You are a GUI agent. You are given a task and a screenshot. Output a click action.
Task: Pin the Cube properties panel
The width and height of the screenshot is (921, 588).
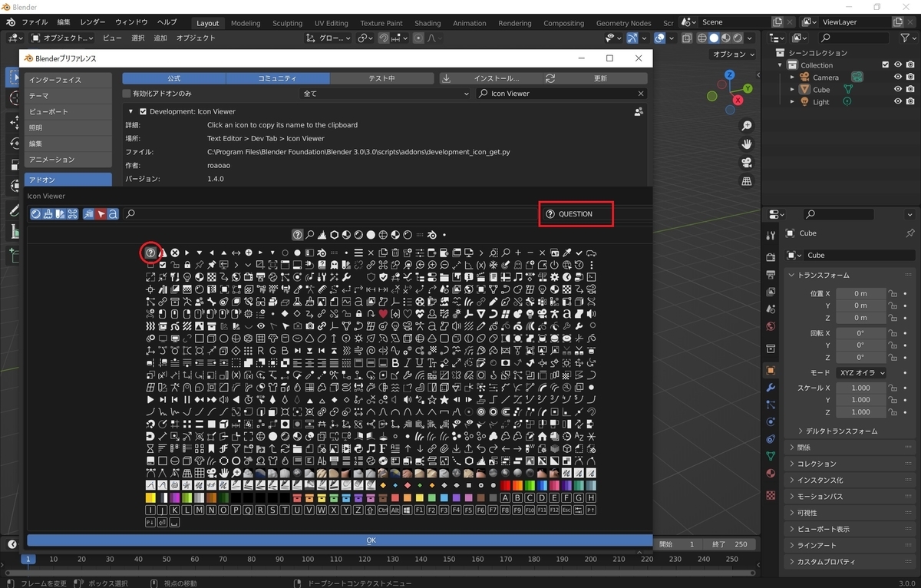coord(910,233)
